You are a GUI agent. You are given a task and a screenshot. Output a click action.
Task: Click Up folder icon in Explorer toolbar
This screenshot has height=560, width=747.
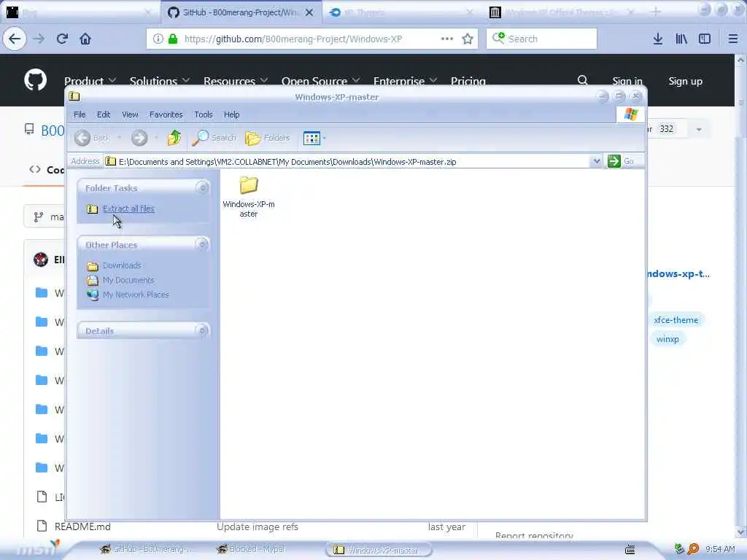click(174, 138)
